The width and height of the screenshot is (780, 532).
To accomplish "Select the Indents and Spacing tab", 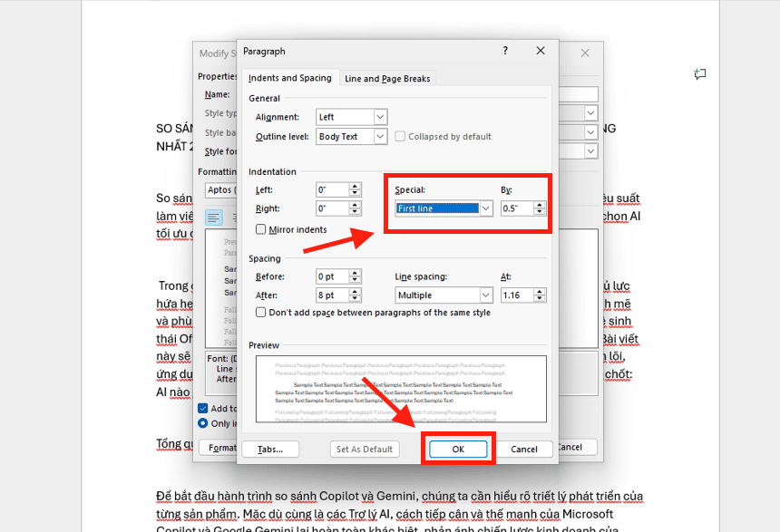I will coord(289,79).
